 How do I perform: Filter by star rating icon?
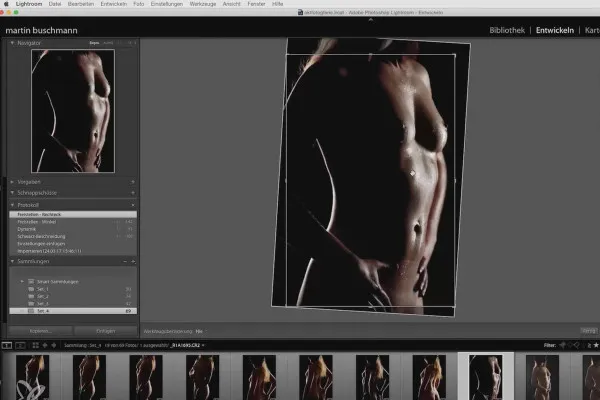(x=596, y=345)
